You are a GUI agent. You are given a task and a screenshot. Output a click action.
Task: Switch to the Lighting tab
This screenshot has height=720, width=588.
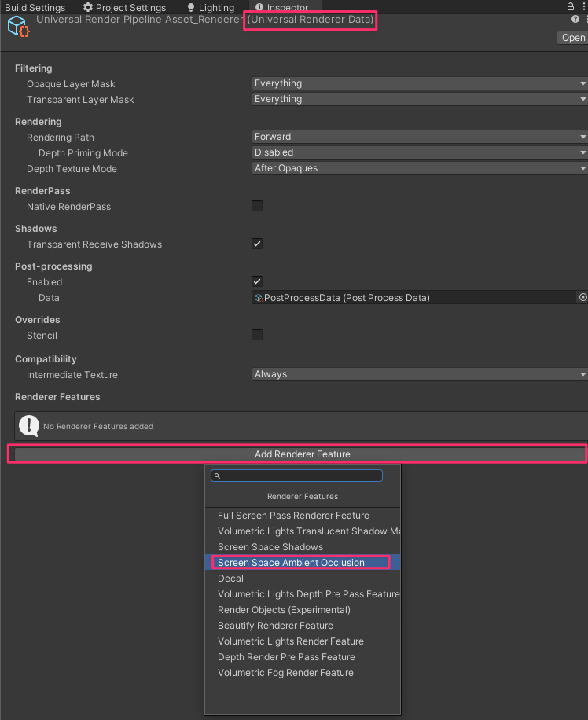[x=210, y=7]
